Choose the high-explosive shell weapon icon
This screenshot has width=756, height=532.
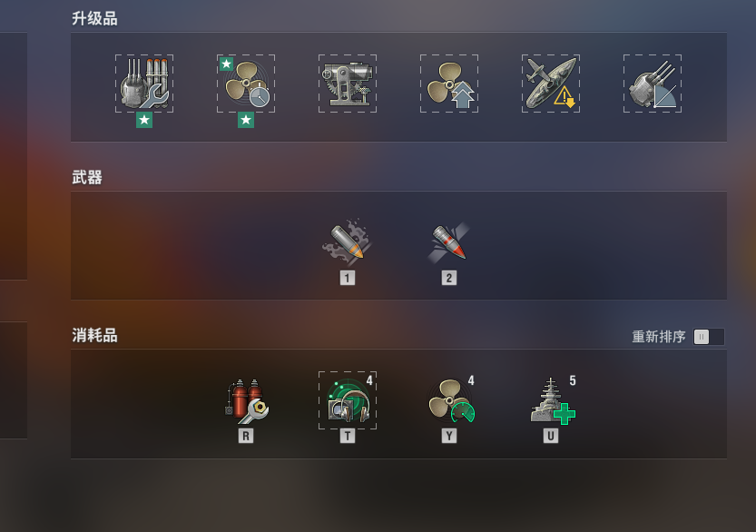click(x=348, y=242)
